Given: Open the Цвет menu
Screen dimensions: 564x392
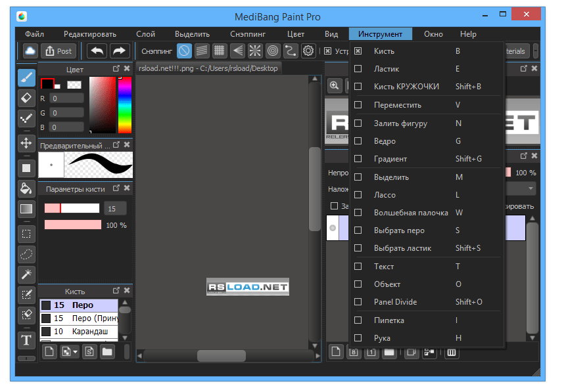Looking at the screenshot, I should tap(296, 33).
